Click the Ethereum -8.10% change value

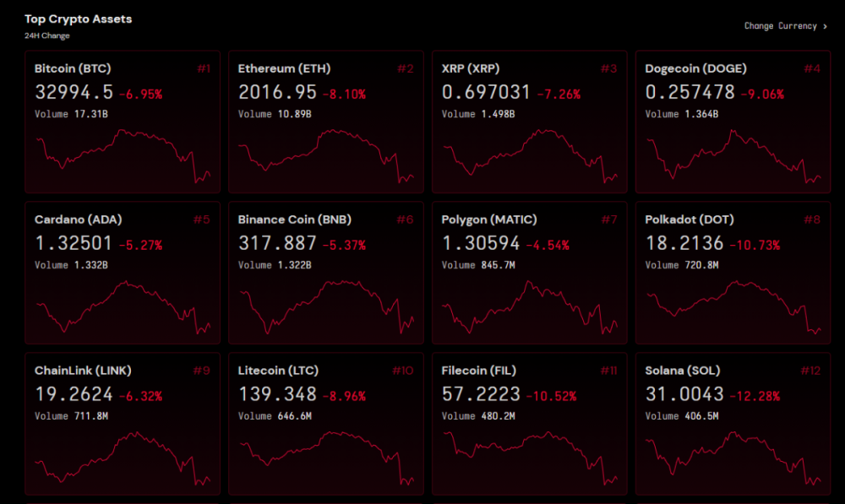[x=343, y=95]
